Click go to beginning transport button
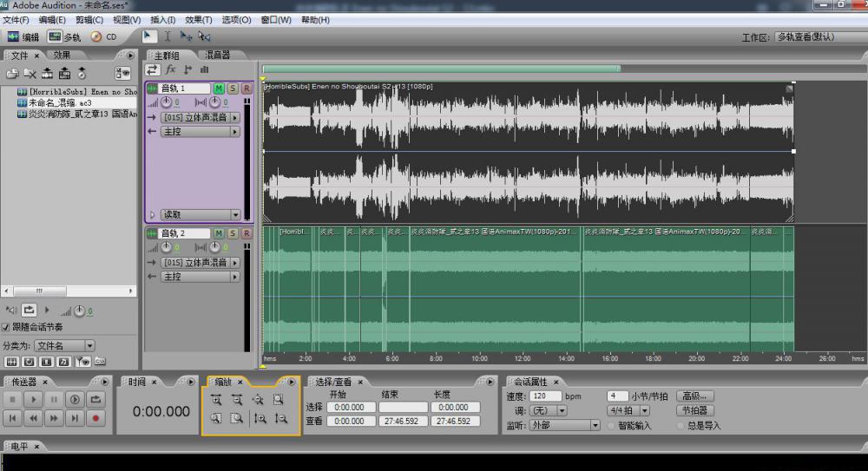The image size is (868, 471). tap(12, 418)
